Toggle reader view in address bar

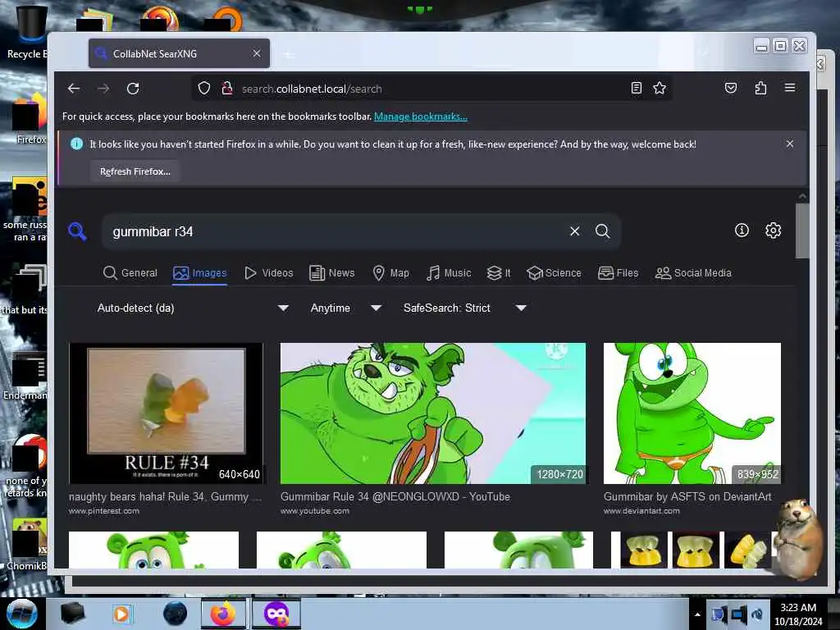pyautogui.click(x=636, y=88)
